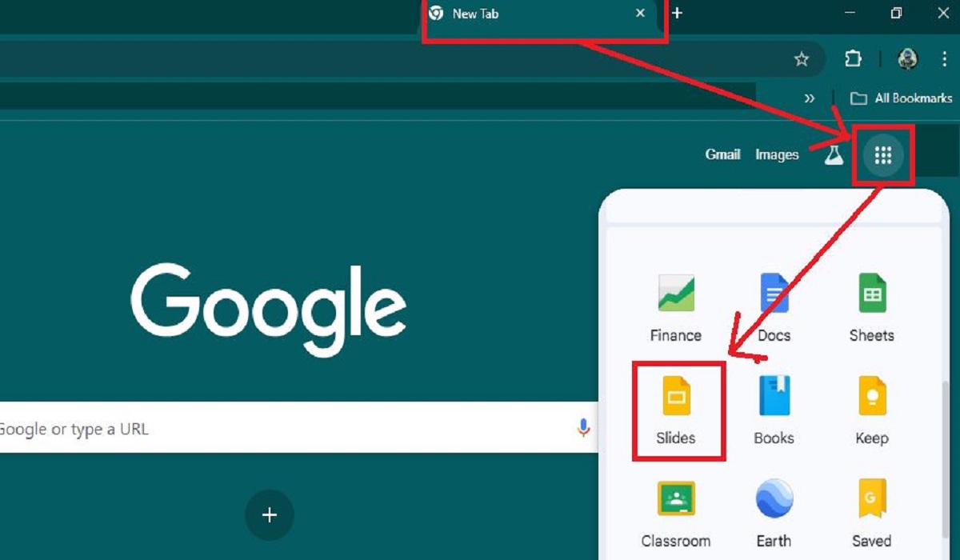Open Google Docs app

pos(774,307)
